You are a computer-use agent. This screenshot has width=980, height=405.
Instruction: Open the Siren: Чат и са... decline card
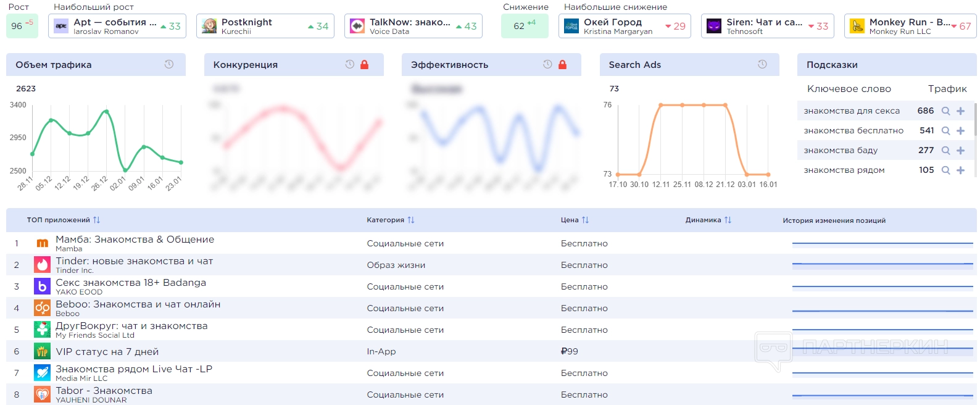pos(768,26)
